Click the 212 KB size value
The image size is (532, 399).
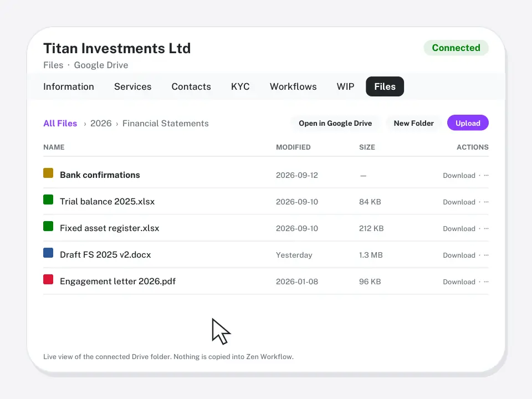(371, 228)
